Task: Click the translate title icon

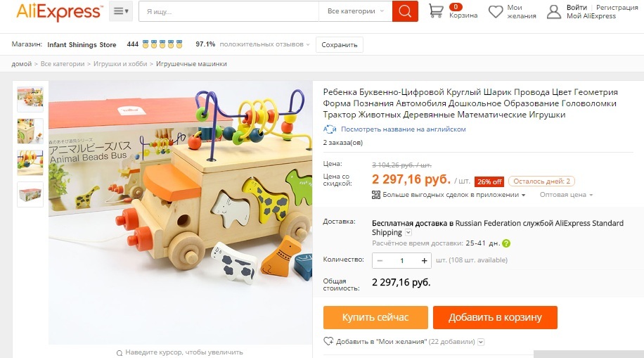Action: (330, 129)
